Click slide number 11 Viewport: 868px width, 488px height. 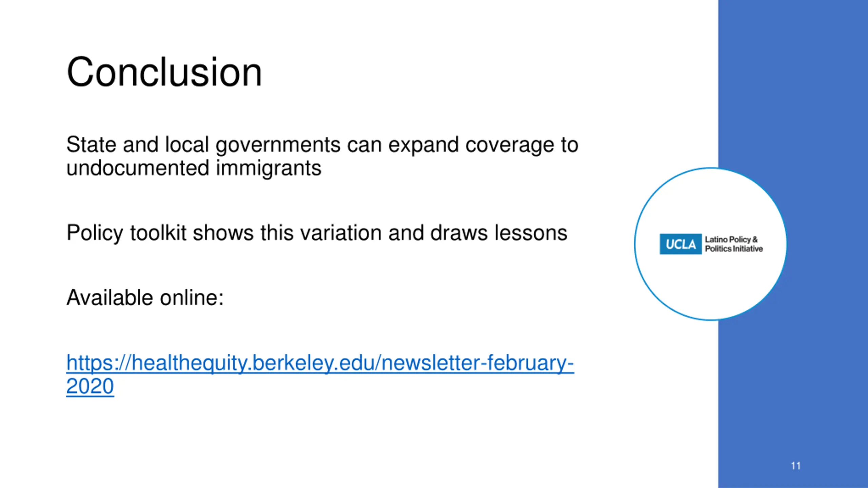(x=796, y=466)
